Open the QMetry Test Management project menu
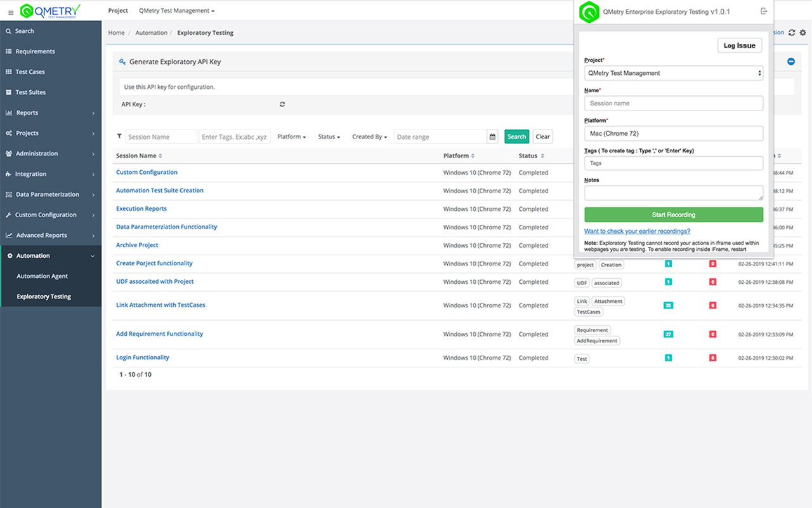The width and height of the screenshot is (812, 508). point(176,10)
